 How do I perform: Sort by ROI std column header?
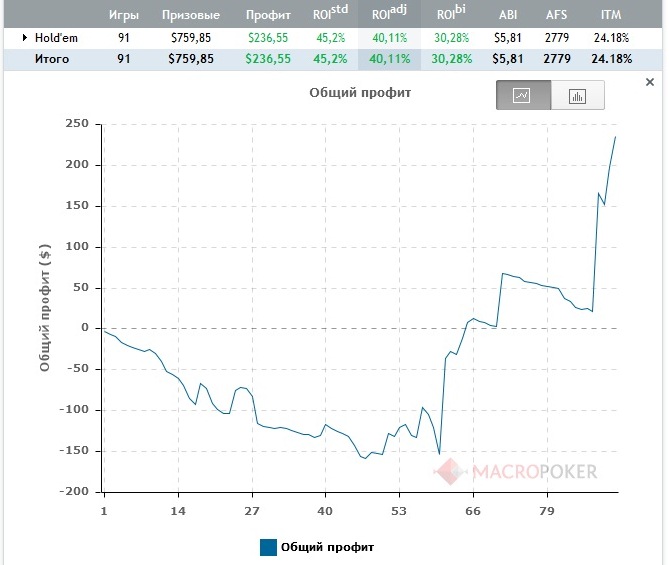331,13
